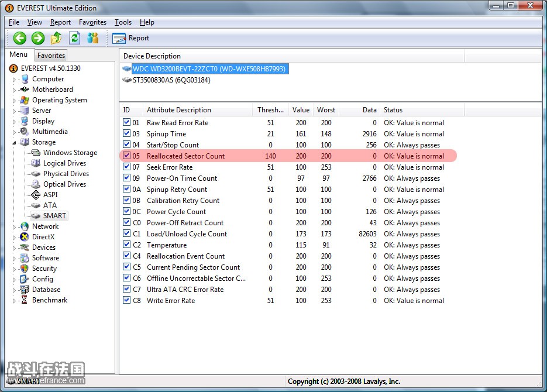Viewport: 547px width, 392px height.
Task: Click the Logical Drives icon
Action: tap(36, 163)
